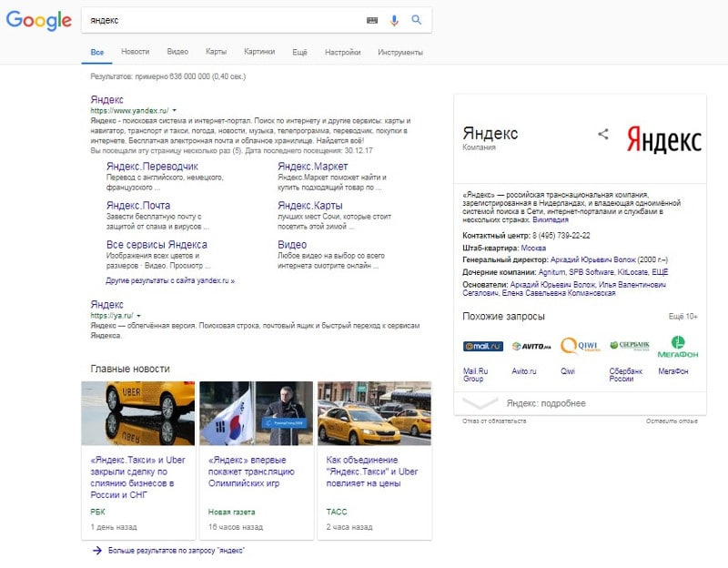728x568 pixels.
Task: Click arrow icon beside Больше результатов
Action: [x=96, y=551]
